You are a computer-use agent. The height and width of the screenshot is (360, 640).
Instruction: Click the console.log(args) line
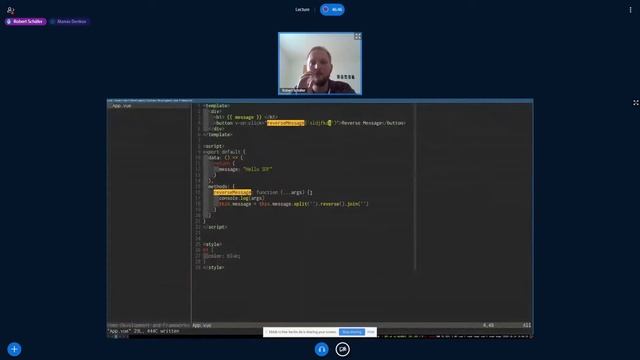point(242,198)
